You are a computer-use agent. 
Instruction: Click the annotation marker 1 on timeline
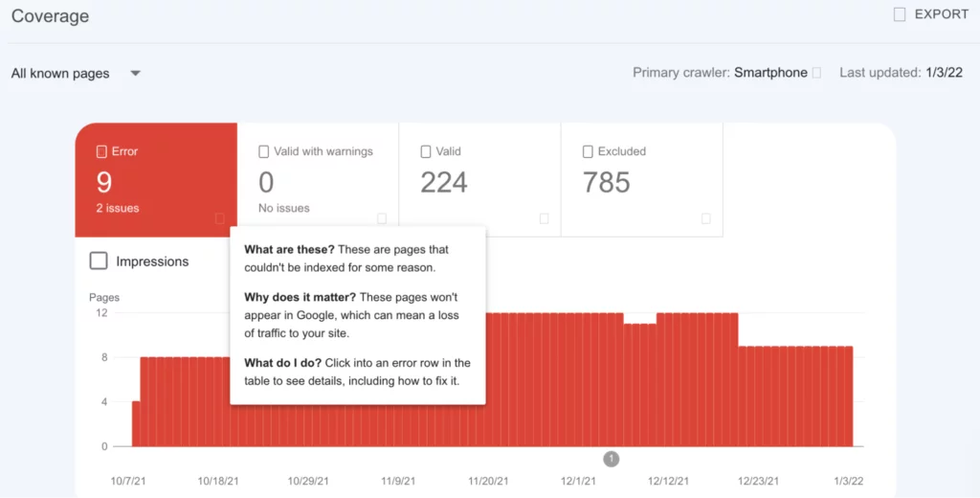click(x=612, y=459)
